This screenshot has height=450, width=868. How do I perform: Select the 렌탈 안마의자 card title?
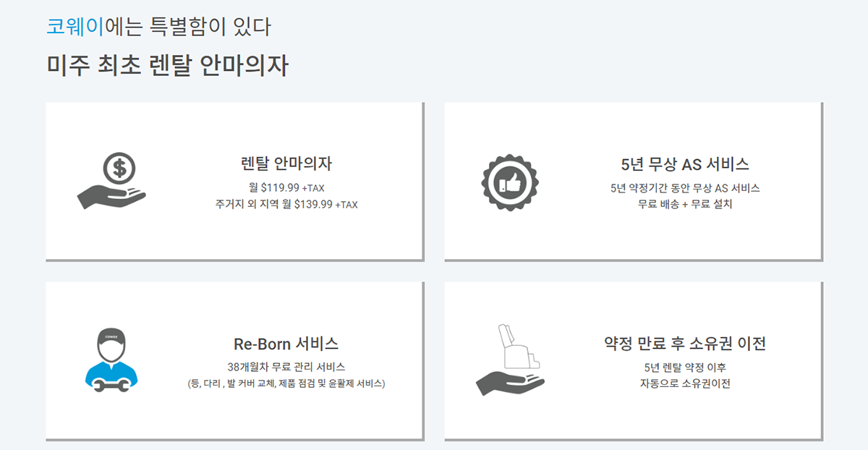(x=286, y=164)
